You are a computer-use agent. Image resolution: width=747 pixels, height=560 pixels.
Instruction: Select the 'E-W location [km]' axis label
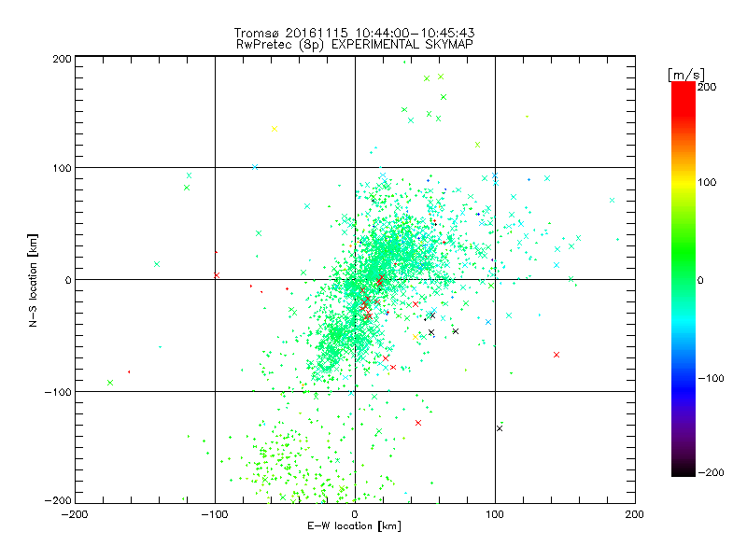point(354,526)
